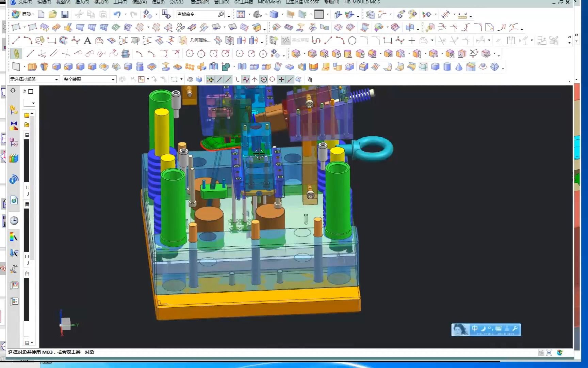The image size is (588, 368).
Task: Expand the datum plane dropdown arrow
Action: pyautogui.click(x=24, y=66)
